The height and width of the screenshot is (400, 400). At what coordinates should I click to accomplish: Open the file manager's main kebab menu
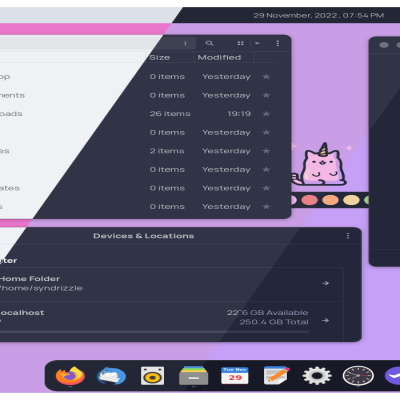click(x=278, y=43)
